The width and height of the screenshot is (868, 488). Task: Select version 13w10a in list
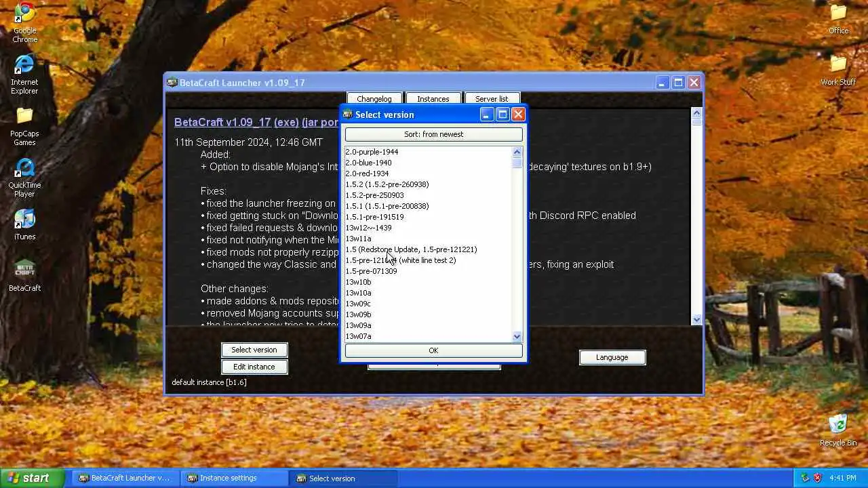coord(429,293)
